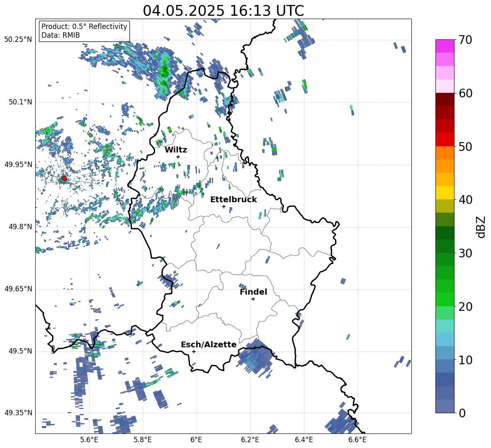Pick the dark green colorbar segment at 30
The width and height of the screenshot is (491, 448).
pos(445,246)
